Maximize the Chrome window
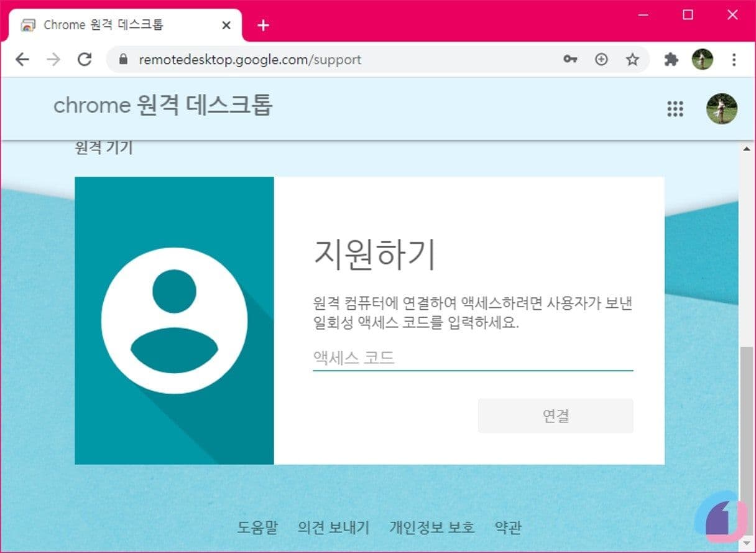This screenshot has height=553, width=756. click(688, 15)
